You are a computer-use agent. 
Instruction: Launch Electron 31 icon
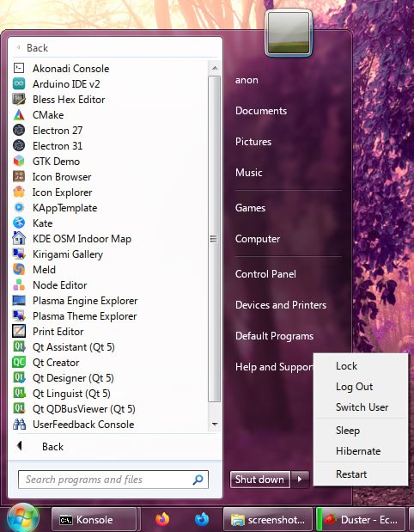coord(19,146)
